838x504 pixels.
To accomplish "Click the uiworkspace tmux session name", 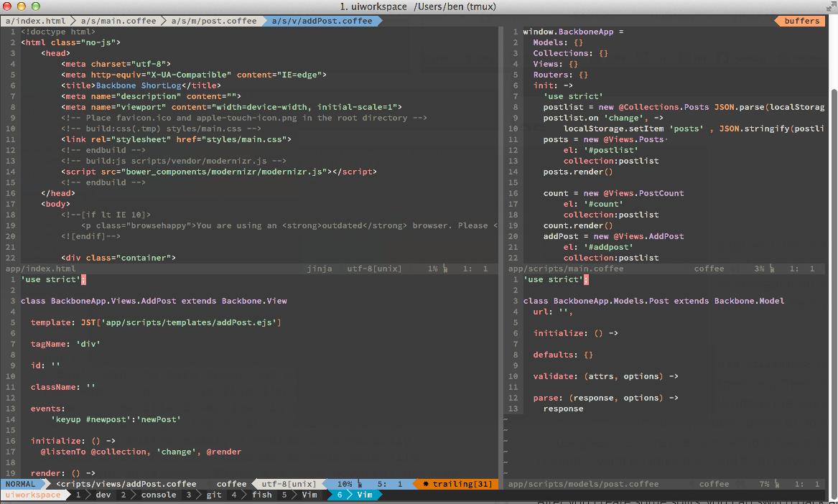I will pos(34,495).
